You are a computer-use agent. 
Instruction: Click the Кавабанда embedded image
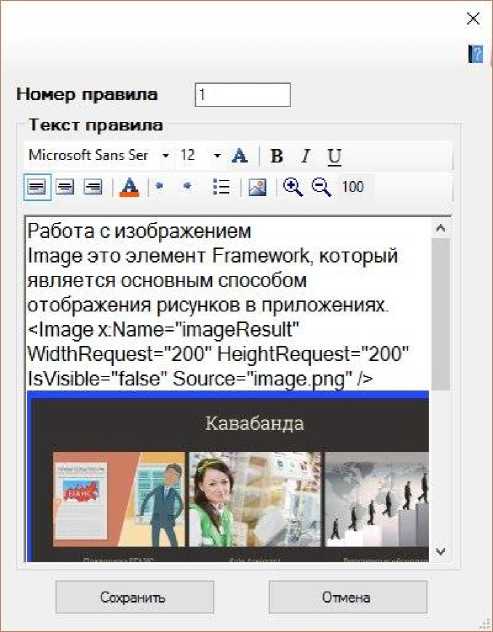pyautogui.click(x=228, y=476)
